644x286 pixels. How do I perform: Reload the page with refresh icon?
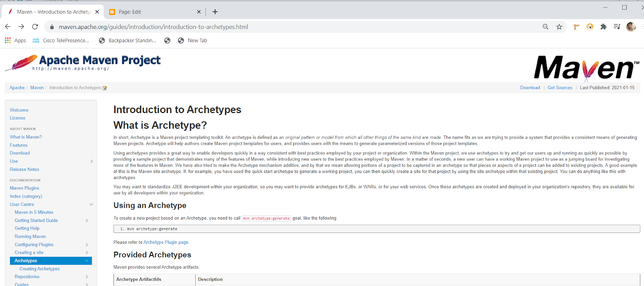point(35,27)
